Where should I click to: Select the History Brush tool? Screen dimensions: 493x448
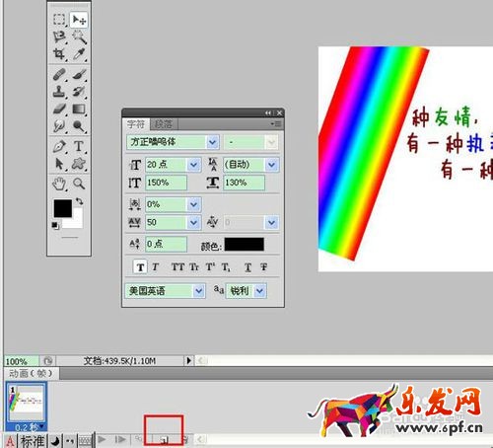click(x=79, y=92)
